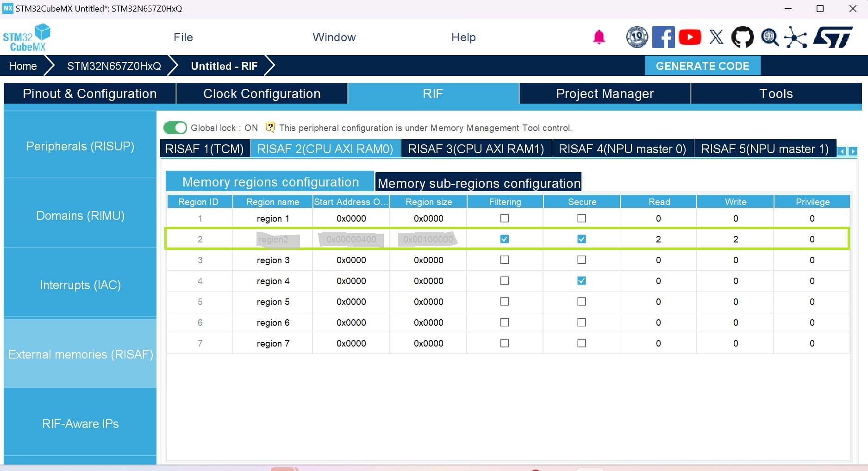
Task: Click the question mark help icon near Global lock
Action: [x=270, y=127]
